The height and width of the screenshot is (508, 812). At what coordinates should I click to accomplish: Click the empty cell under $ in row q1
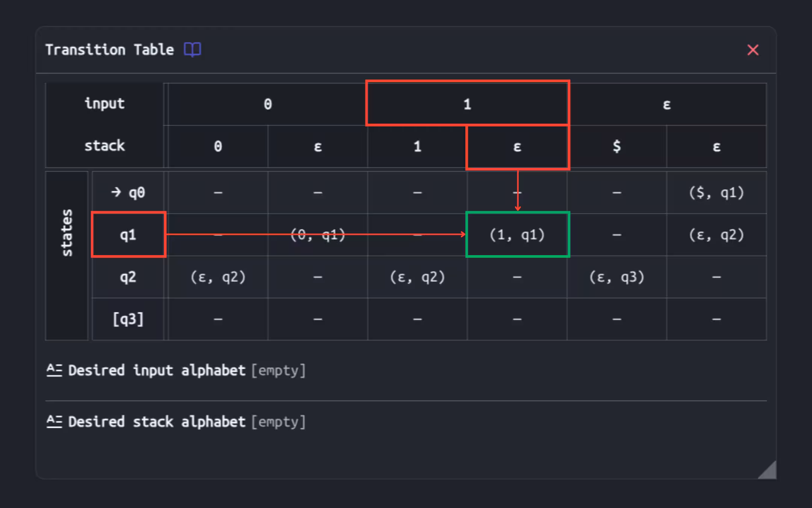(617, 235)
